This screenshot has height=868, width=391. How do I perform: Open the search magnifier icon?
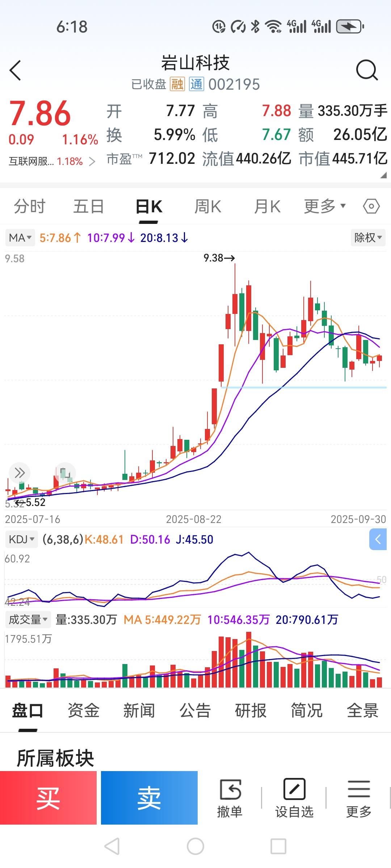[x=367, y=70]
